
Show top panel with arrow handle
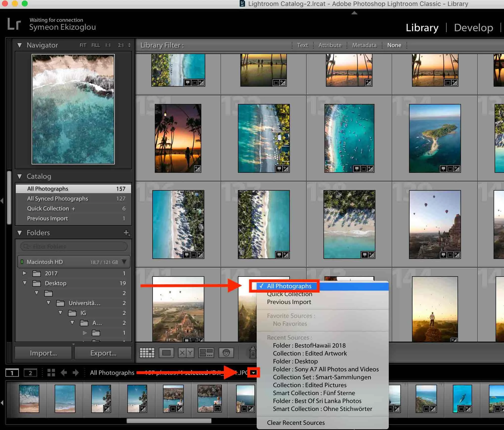[354, 13]
